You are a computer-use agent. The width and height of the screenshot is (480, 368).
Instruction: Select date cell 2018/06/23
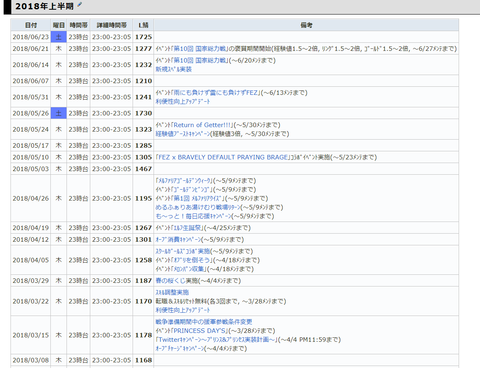(31, 37)
